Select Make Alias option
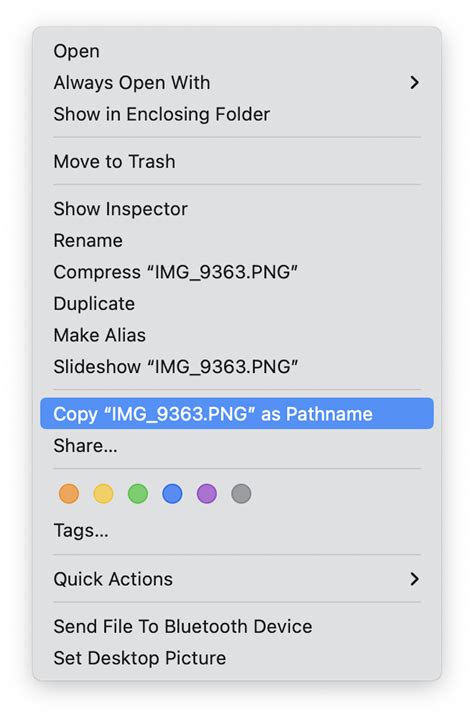 coord(237,335)
